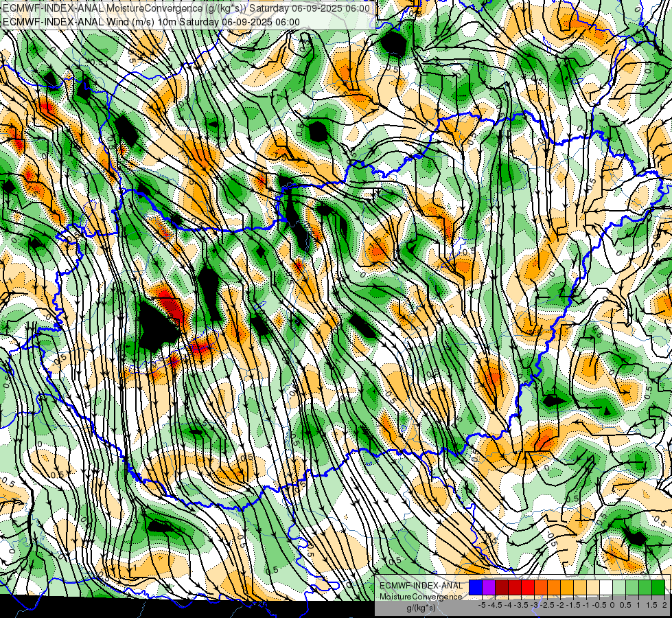Click the legend swatch between -2 and -1.5
This screenshot has height=618, width=672.
566,588
